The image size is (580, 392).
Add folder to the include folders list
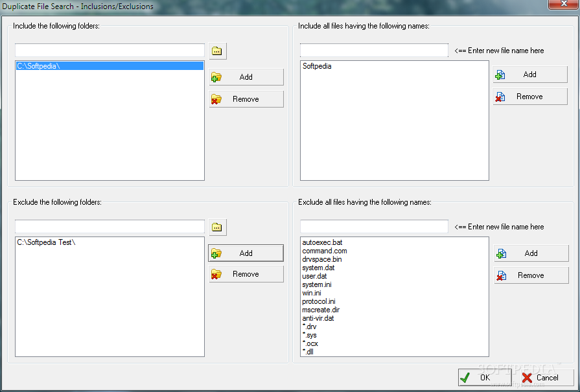tap(246, 77)
